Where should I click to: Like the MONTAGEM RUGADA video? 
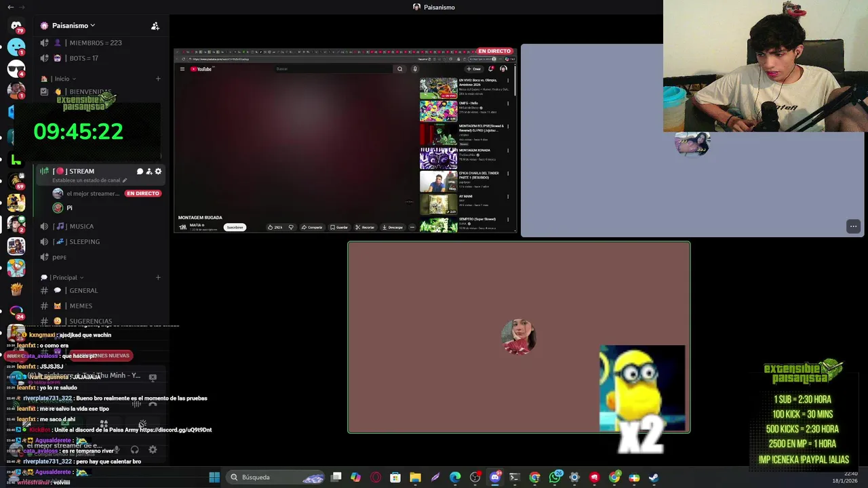[x=275, y=227]
